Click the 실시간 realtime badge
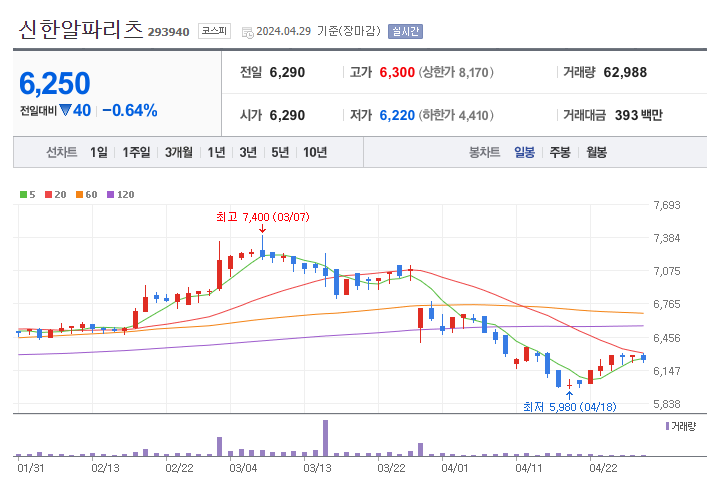Image resolution: width=707 pixels, height=480 pixels. coord(405,31)
